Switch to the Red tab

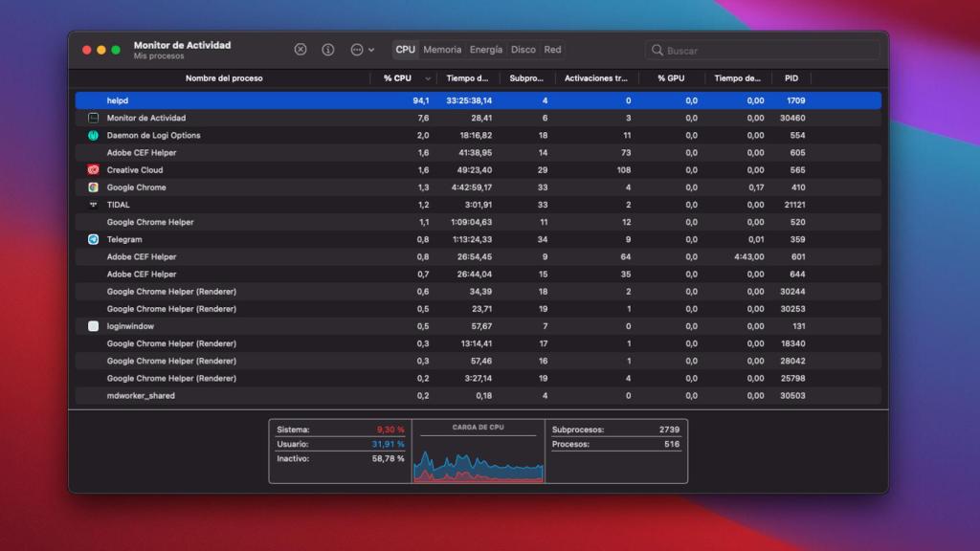pyautogui.click(x=552, y=49)
